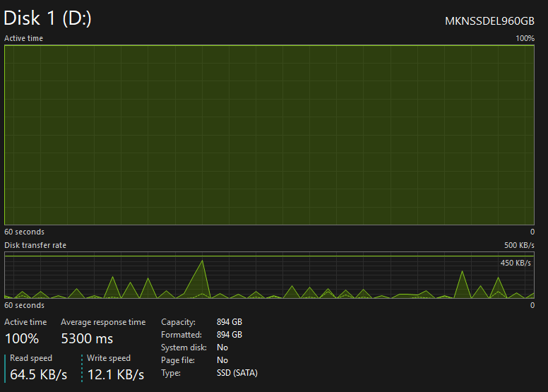Click the 5300 ms response time value
Image resolution: width=548 pixels, height=392 pixels.
pyautogui.click(x=87, y=338)
